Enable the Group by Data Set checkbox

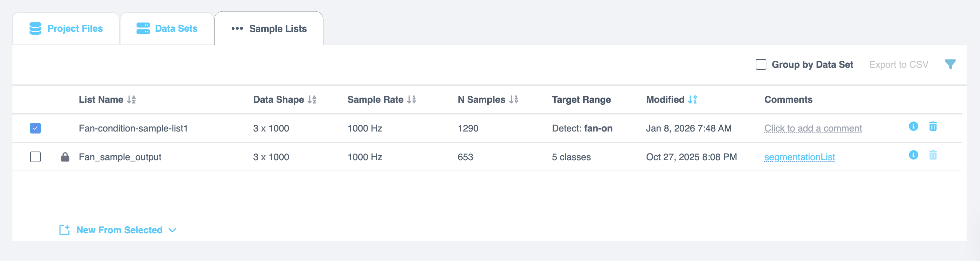pos(761,65)
